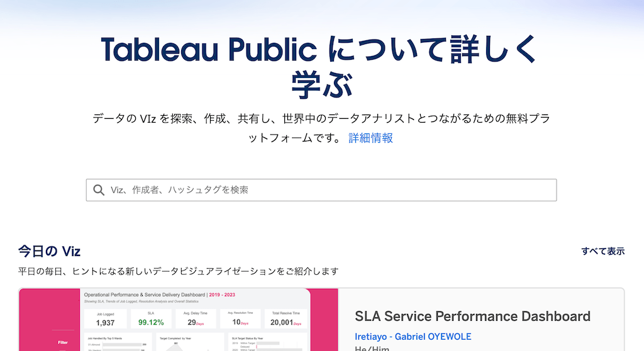644x351 pixels.
Task: Click the 平日の毎日 description text
Action: [x=178, y=271]
